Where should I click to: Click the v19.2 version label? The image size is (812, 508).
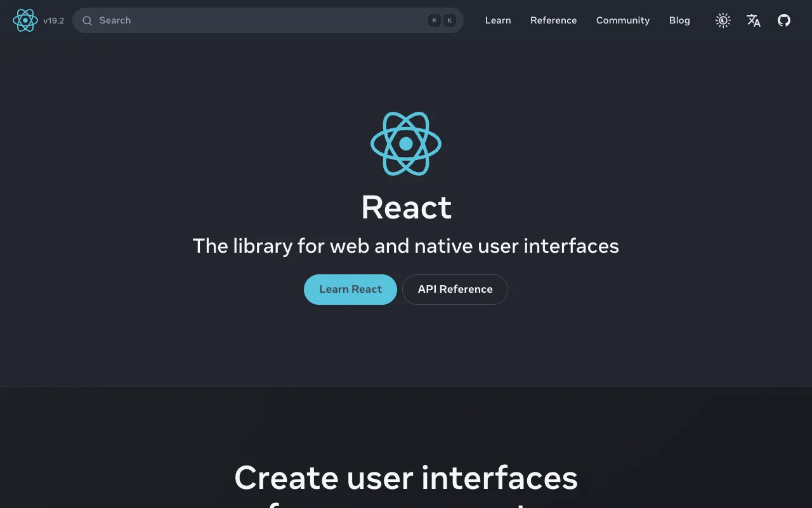point(55,20)
